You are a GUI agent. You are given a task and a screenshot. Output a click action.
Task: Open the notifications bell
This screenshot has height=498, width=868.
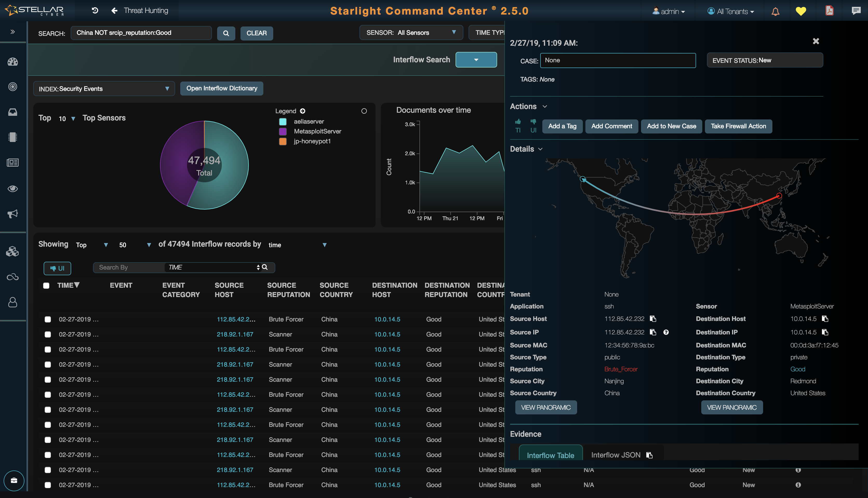click(x=775, y=11)
